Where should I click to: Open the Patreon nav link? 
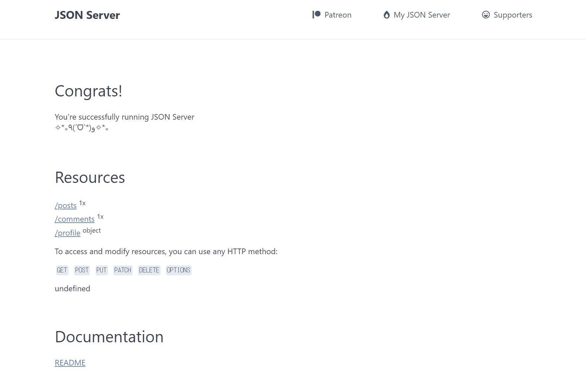(332, 15)
